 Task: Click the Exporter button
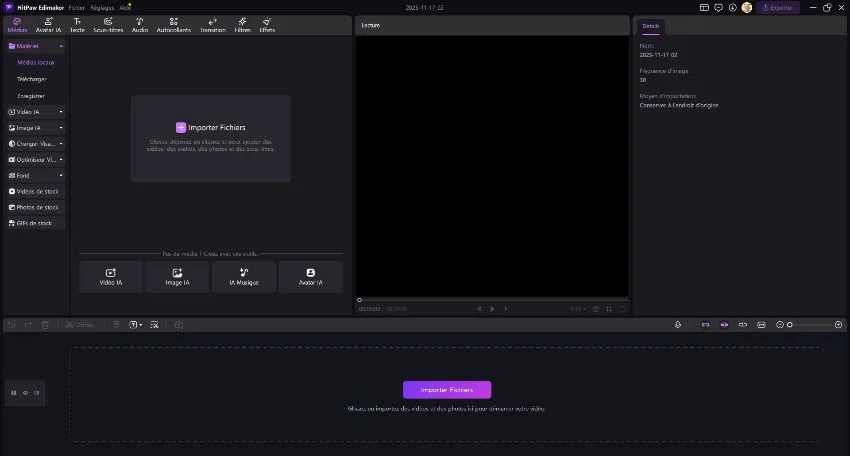click(x=779, y=7)
